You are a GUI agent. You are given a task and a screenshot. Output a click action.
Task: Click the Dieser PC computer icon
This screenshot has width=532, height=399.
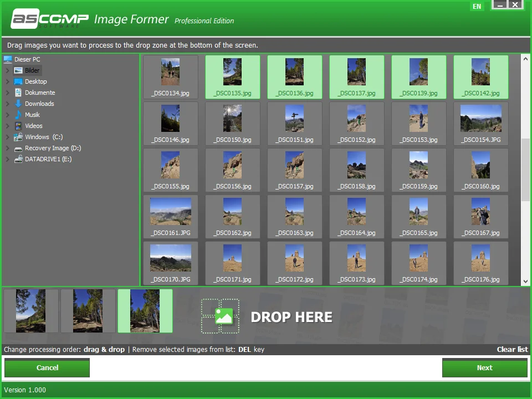(7, 59)
